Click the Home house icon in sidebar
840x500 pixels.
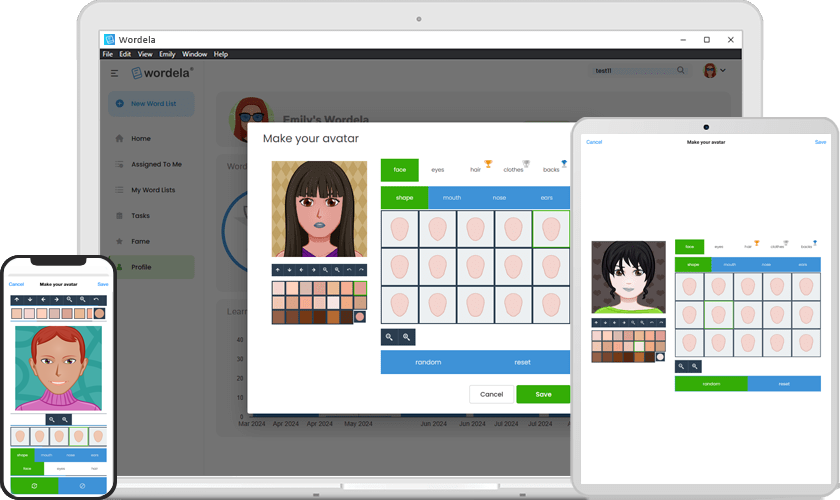click(x=119, y=138)
